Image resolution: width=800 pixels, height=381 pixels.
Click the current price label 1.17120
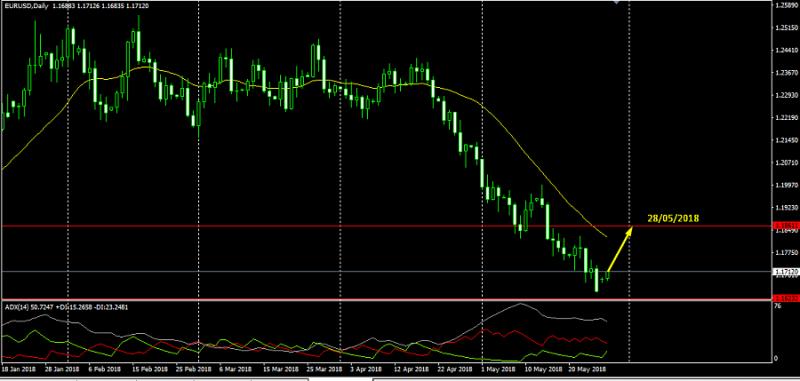pyautogui.click(x=786, y=271)
